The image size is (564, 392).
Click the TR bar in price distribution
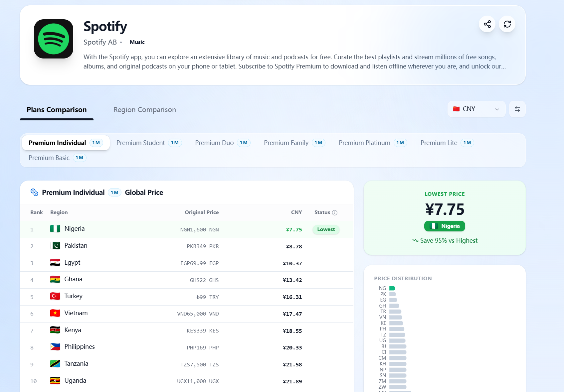(x=395, y=312)
